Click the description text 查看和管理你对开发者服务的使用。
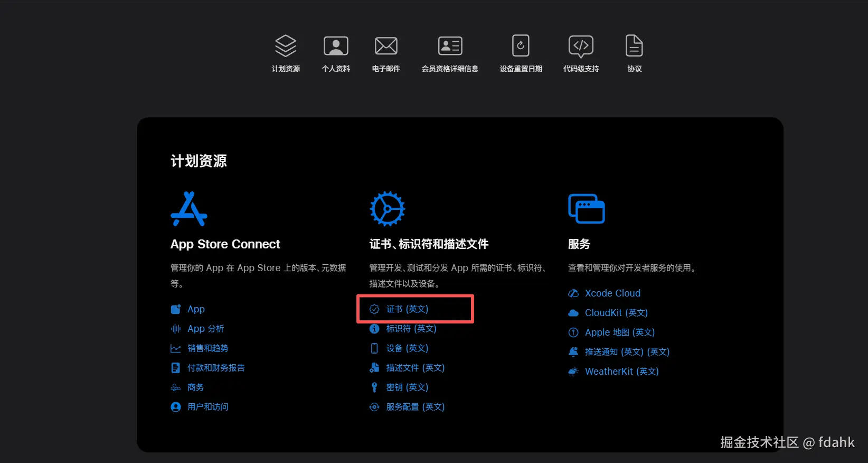The height and width of the screenshot is (463, 868). [633, 268]
